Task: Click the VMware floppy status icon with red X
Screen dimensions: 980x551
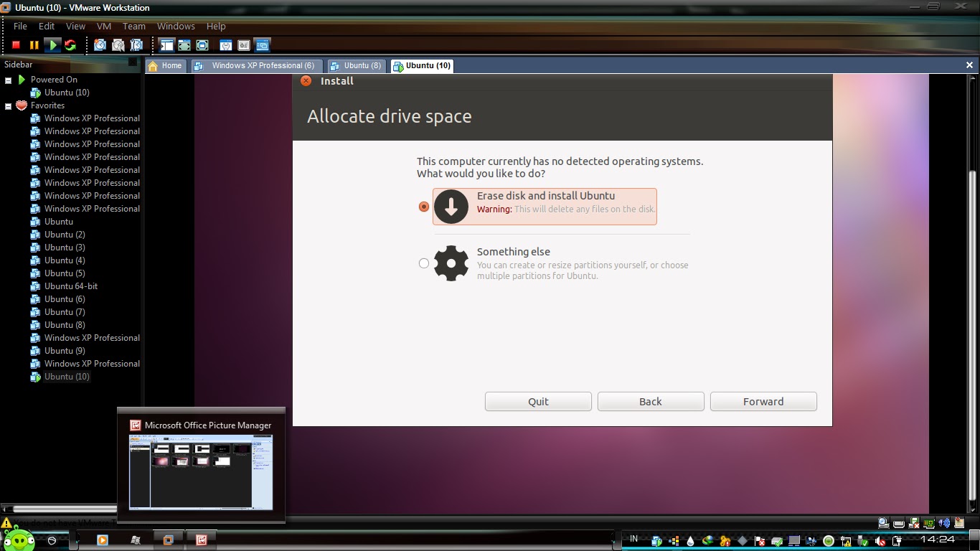Action: (x=913, y=523)
